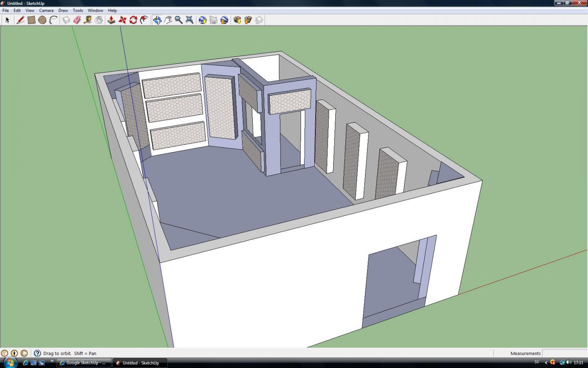Image resolution: width=588 pixels, height=368 pixels.
Task: Select the Zoom magnifier tool
Action: 178,20
